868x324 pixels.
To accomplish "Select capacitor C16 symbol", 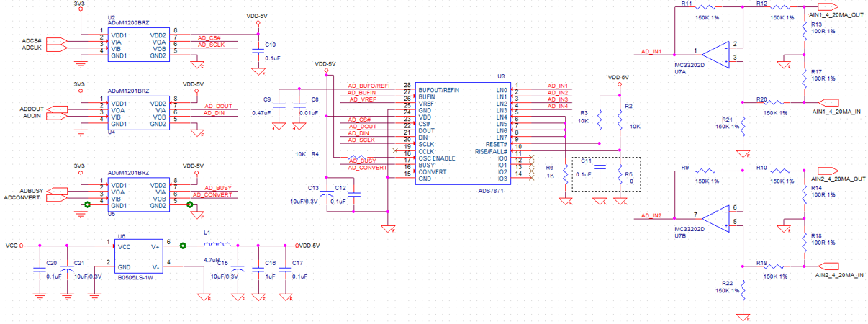I will 258,269.
